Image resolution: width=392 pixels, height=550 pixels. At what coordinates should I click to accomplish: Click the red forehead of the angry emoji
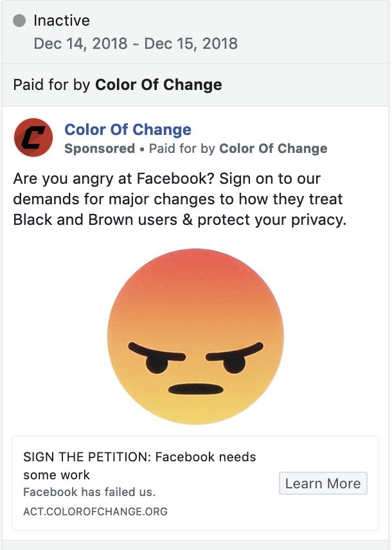(195, 270)
